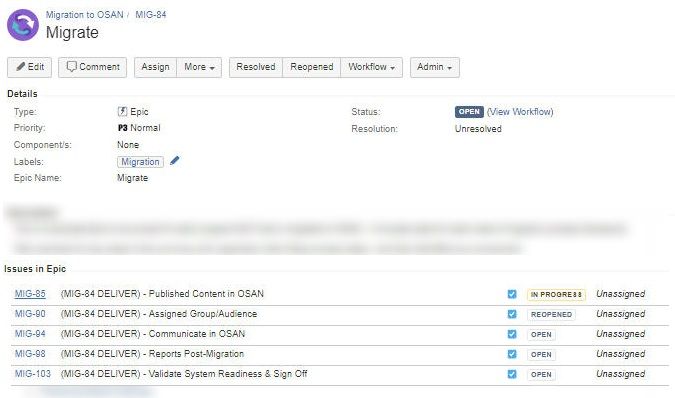Click the Resolved transition button

tap(256, 67)
